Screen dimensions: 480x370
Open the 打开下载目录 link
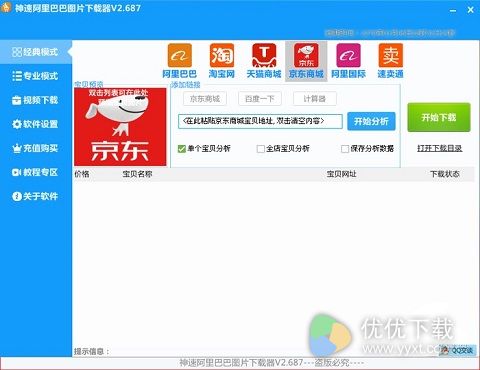point(440,148)
